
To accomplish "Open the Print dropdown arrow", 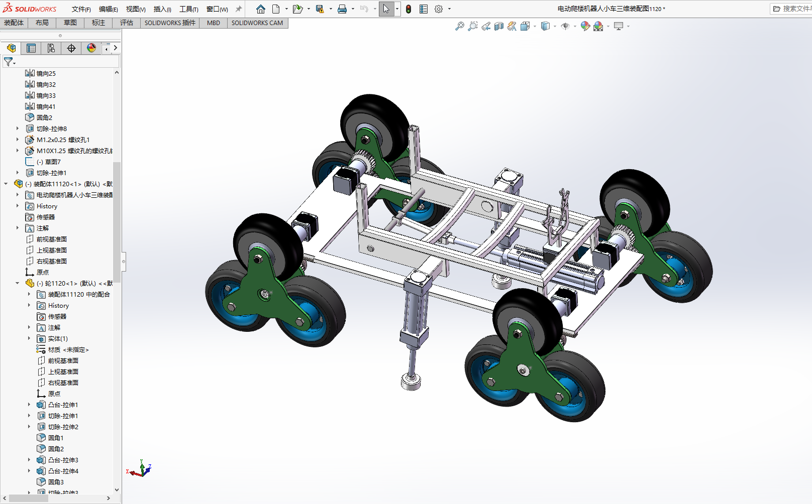I will click(x=353, y=9).
